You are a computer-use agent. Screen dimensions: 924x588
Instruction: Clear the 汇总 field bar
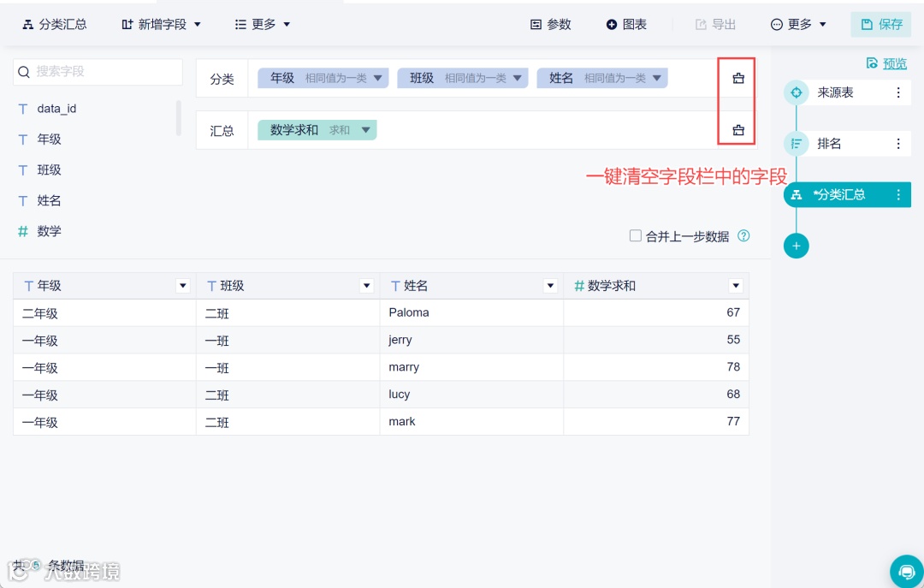click(737, 130)
